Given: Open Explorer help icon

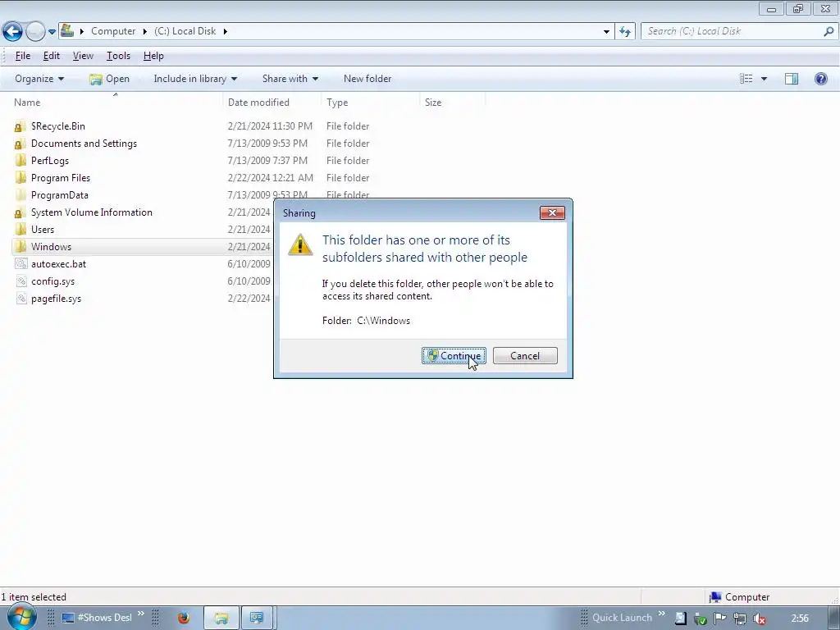Looking at the screenshot, I should coord(820,79).
